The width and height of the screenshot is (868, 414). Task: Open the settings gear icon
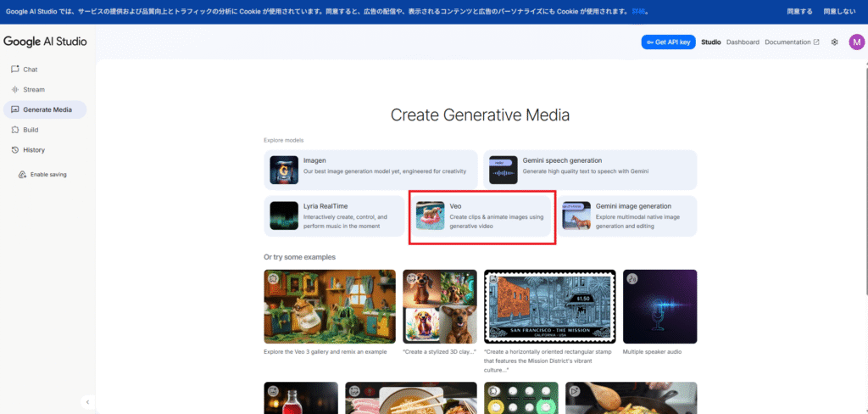click(834, 42)
